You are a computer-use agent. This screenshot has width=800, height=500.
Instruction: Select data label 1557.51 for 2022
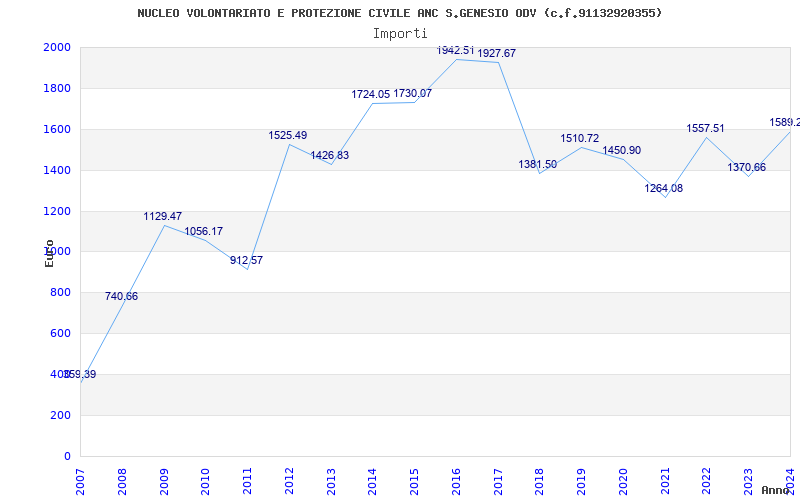[x=705, y=129]
